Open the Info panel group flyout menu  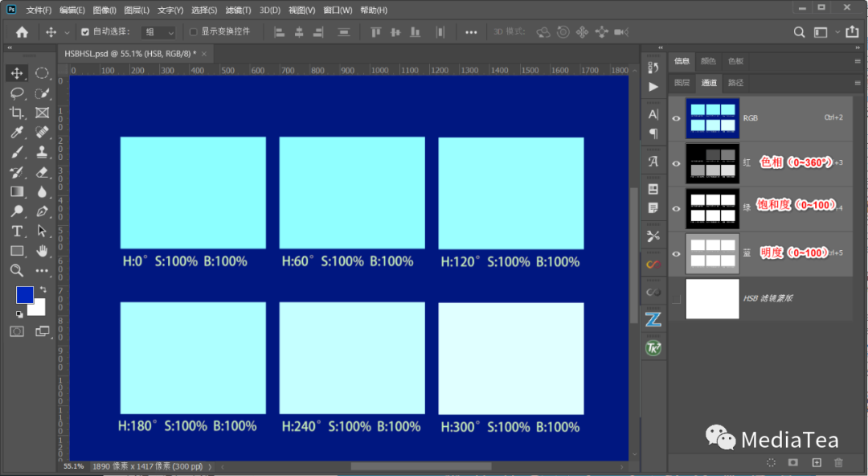[858, 61]
